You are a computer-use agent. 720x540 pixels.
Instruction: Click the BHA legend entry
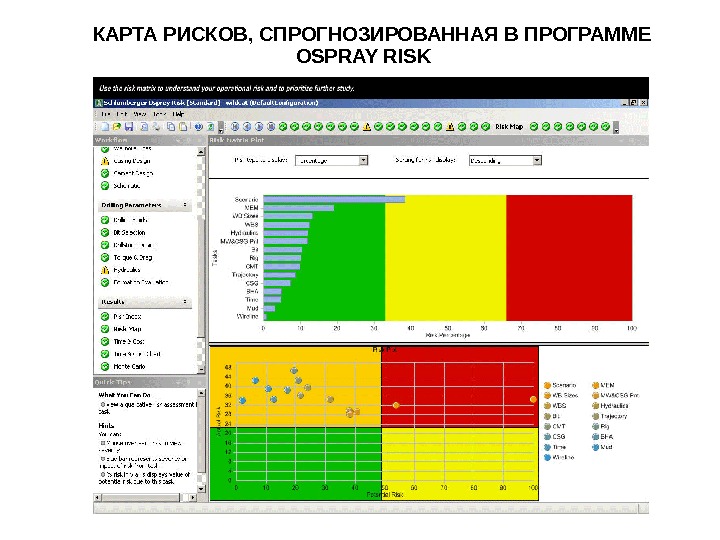pyautogui.click(x=602, y=437)
